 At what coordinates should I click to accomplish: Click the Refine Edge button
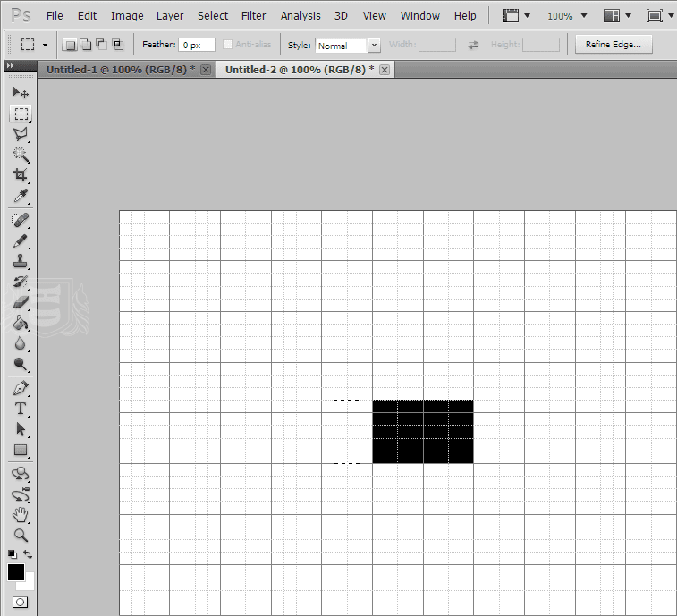click(614, 45)
